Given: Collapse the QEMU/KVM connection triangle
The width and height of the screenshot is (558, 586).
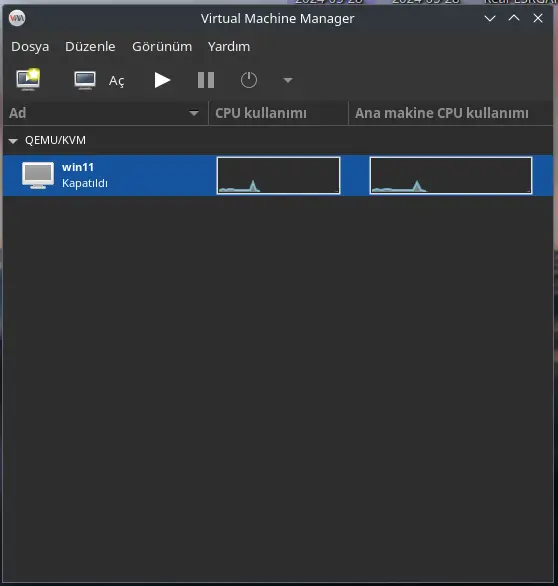Looking at the screenshot, I should [x=13, y=141].
